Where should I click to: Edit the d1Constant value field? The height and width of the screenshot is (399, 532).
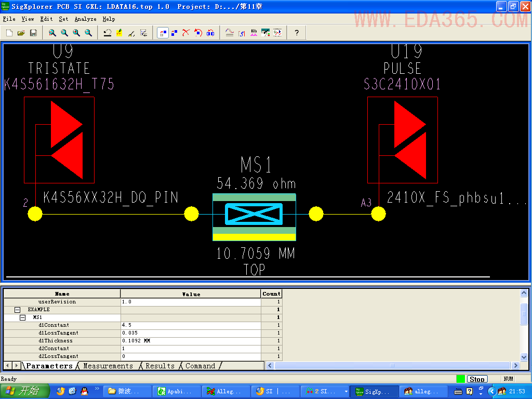coord(191,325)
